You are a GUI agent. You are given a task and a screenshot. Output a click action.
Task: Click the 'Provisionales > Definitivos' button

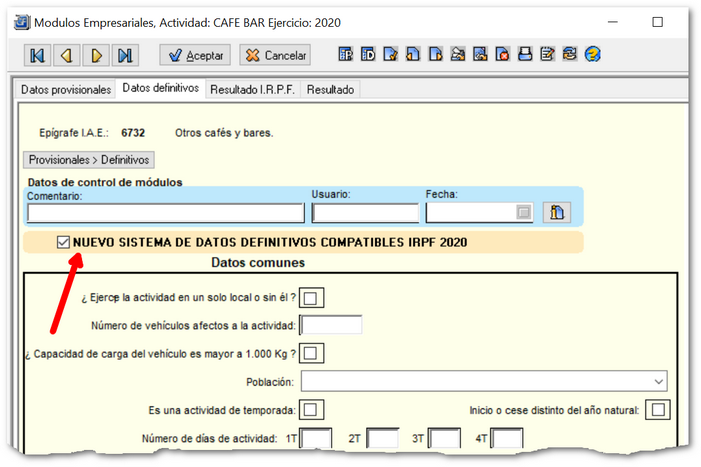[x=89, y=159]
